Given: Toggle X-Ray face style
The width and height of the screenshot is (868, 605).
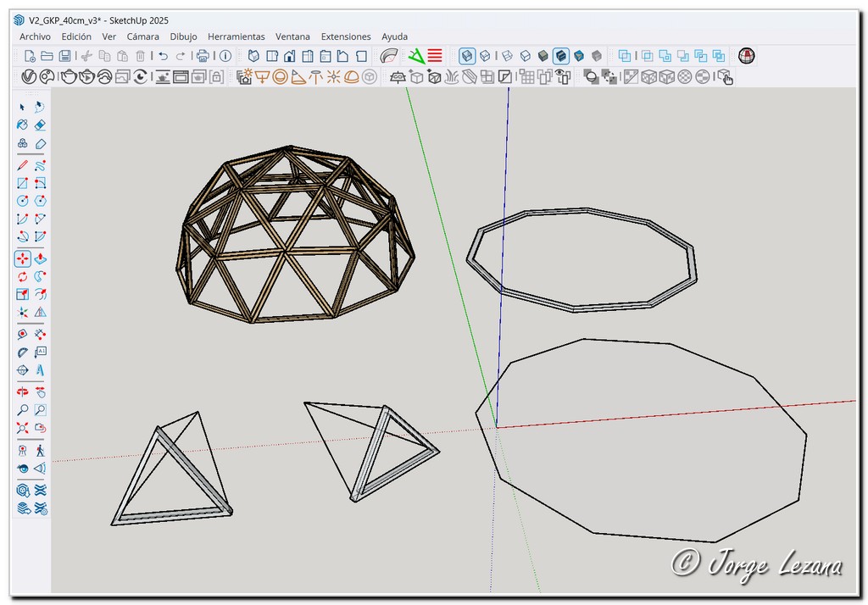Looking at the screenshot, I should coord(467,56).
